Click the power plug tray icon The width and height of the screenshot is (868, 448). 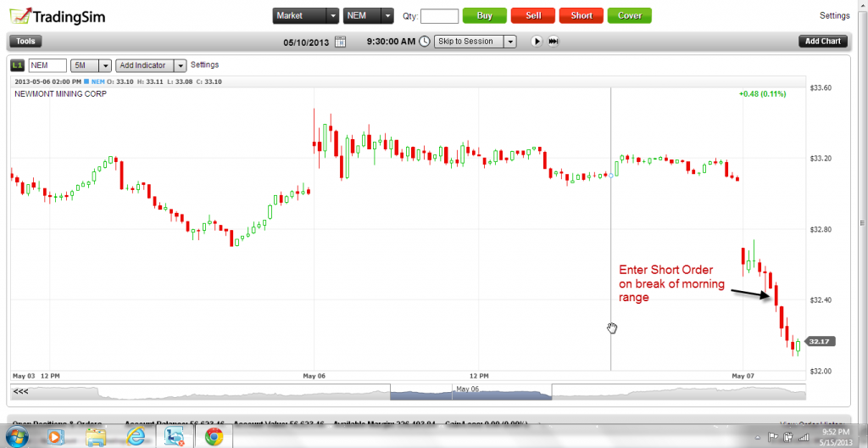click(x=787, y=437)
